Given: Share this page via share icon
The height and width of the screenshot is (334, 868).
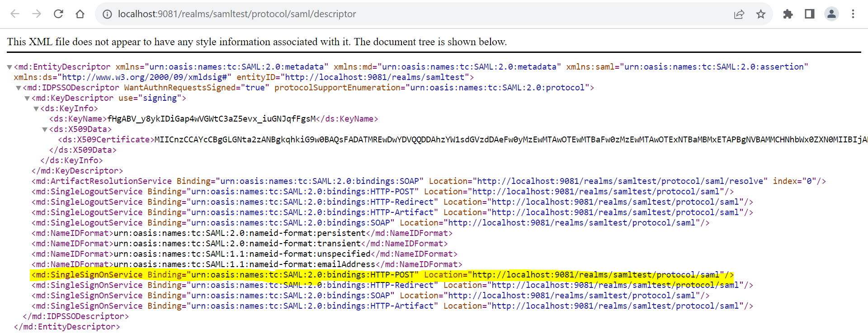Looking at the screenshot, I should [739, 14].
